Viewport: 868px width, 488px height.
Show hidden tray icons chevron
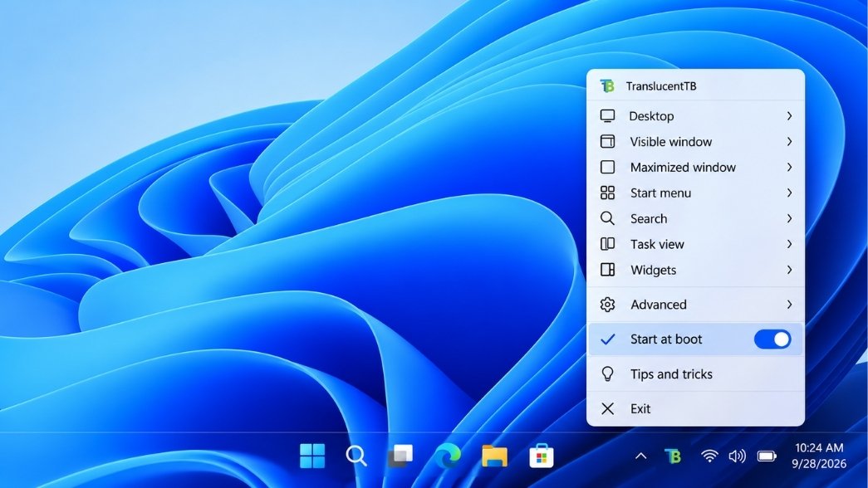tap(640, 456)
